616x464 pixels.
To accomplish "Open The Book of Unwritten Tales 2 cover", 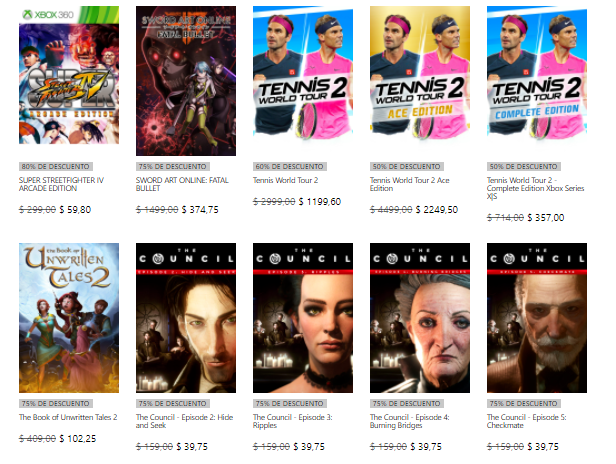I will 69,318.
